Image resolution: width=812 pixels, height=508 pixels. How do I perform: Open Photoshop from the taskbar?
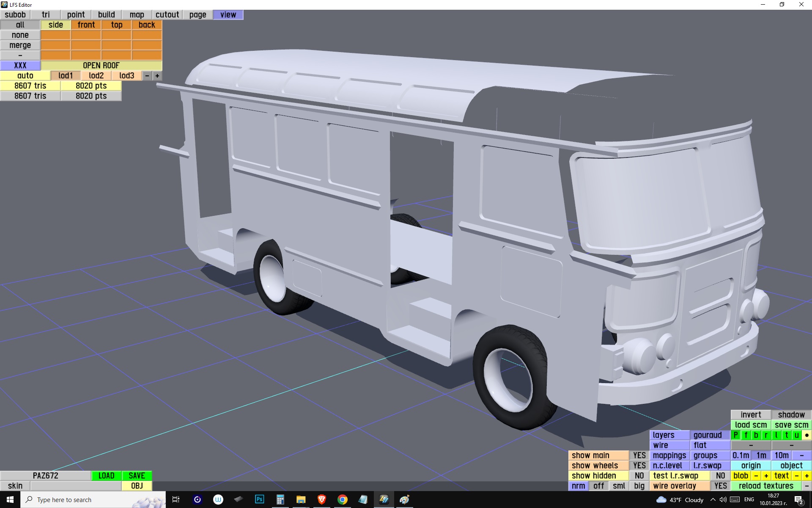click(259, 500)
